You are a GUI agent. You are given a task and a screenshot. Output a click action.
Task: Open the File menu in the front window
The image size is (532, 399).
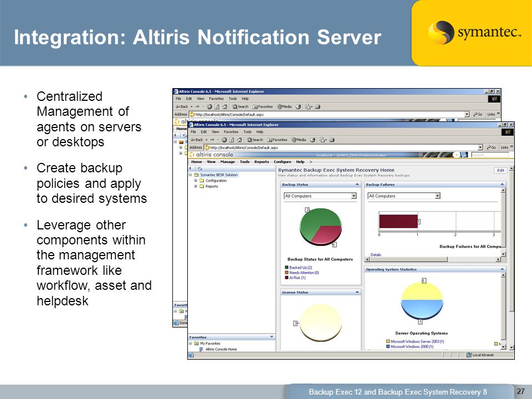[x=193, y=132]
